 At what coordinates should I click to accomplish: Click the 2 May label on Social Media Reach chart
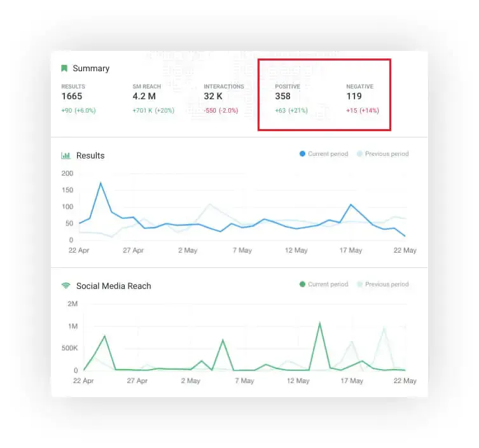(190, 381)
